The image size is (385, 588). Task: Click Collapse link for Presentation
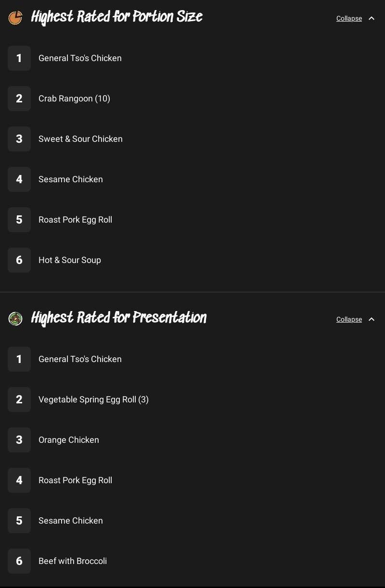coord(349,319)
